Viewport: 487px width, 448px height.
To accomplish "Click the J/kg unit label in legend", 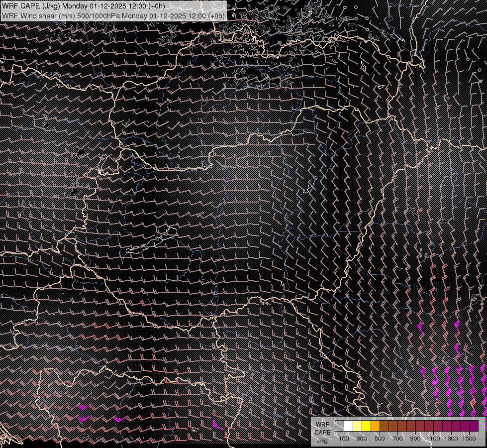I will [322, 441].
